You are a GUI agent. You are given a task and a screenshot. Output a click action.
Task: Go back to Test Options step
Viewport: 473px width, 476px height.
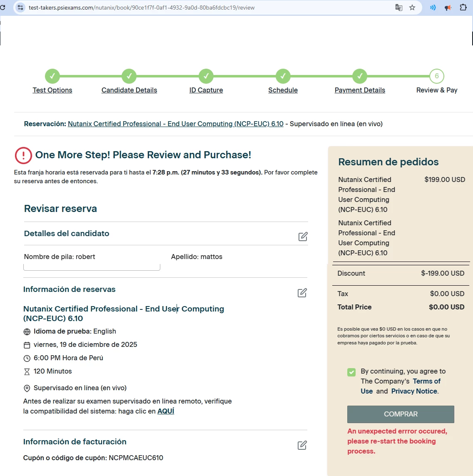52,90
